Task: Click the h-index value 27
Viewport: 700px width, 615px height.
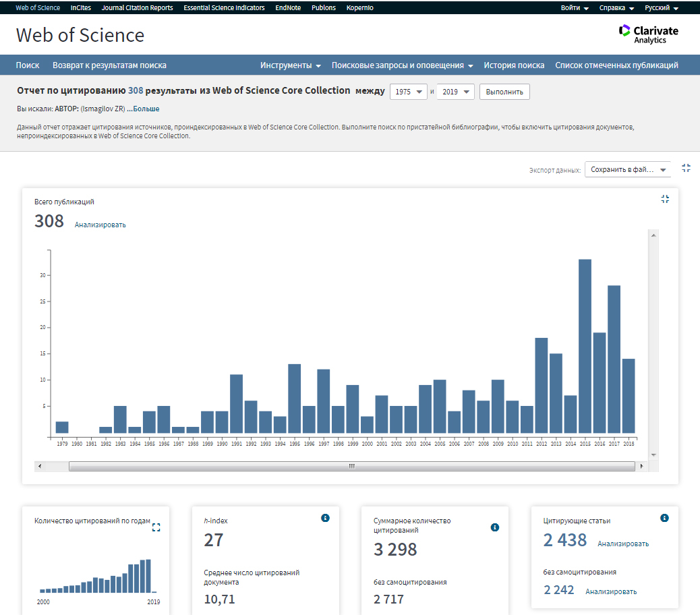Action: tap(213, 540)
